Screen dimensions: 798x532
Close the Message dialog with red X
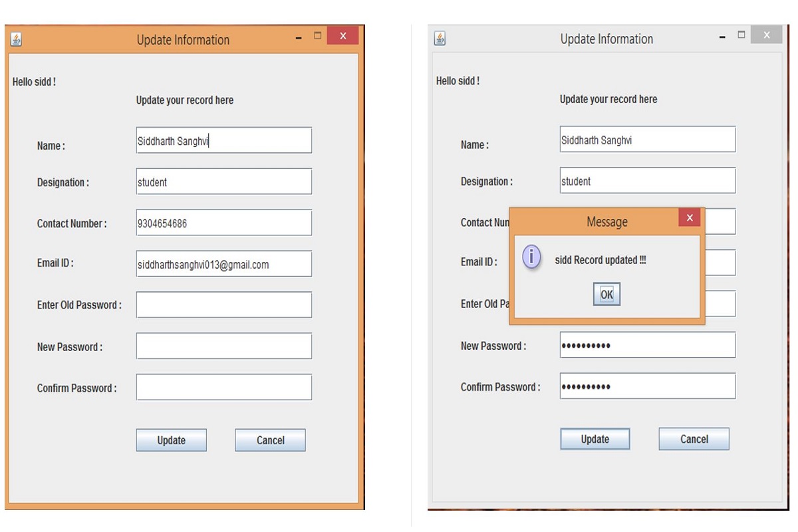pos(690,217)
